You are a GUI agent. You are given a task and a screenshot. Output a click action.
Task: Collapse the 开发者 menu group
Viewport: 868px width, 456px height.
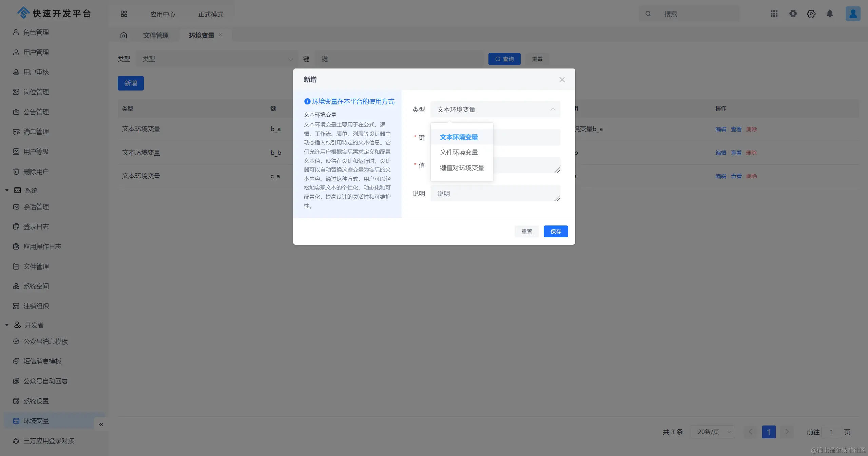tap(7, 325)
